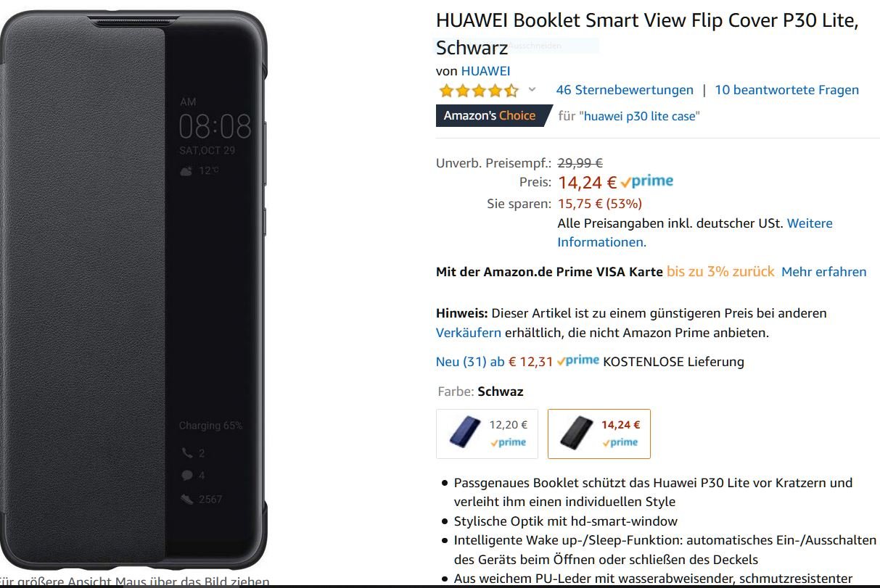The image size is (880, 588).
Task: Click the blue case thumbnail icon
Action: click(x=464, y=434)
